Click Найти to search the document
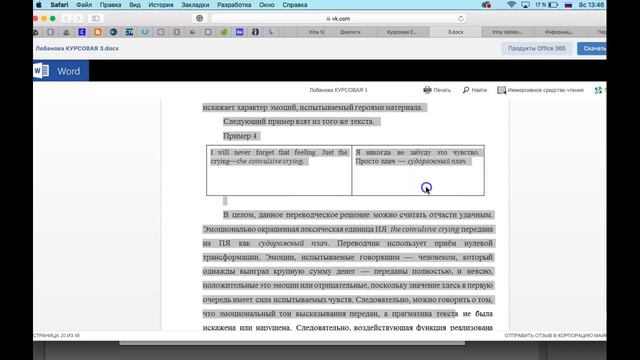Screen dimensions: 640x360 coord(475,90)
